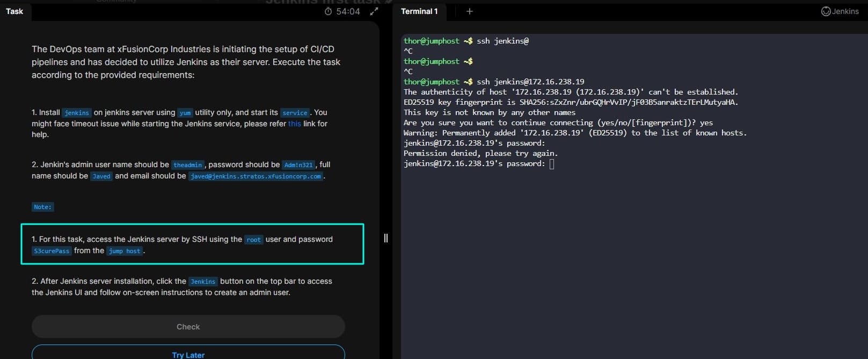868x359 pixels.
Task: Click the Check button
Action: 188,327
